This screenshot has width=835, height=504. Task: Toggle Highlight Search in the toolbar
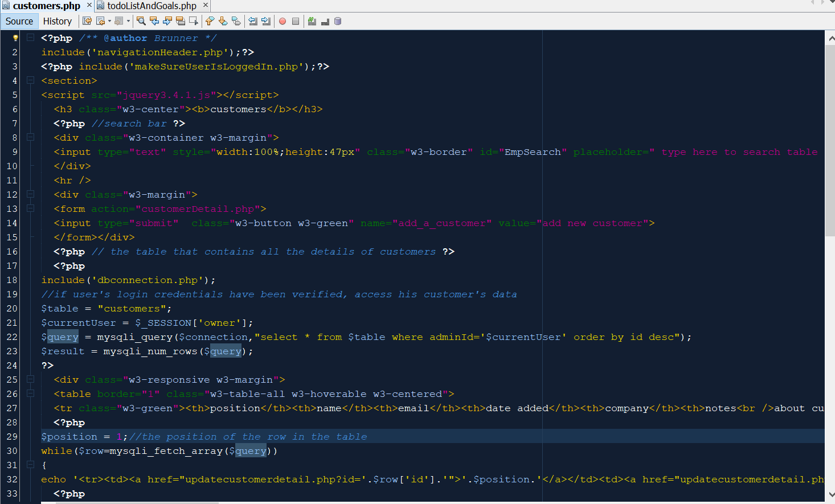(x=181, y=21)
